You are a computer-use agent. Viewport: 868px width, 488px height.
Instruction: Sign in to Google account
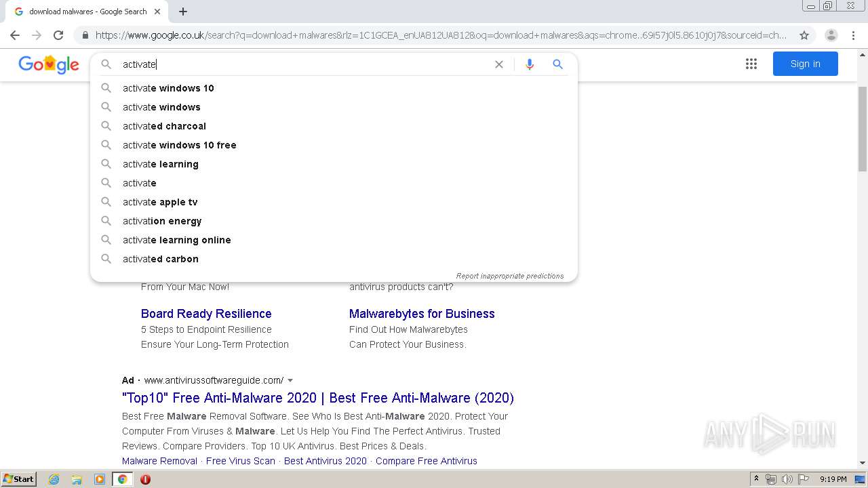(806, 64)
